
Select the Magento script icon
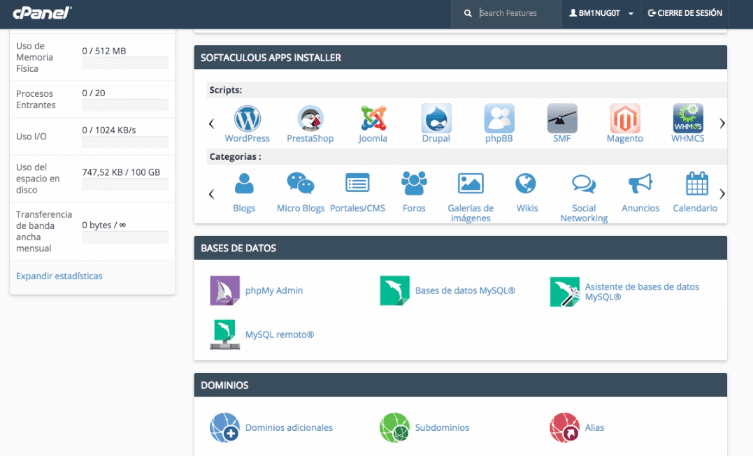(625, 119)
